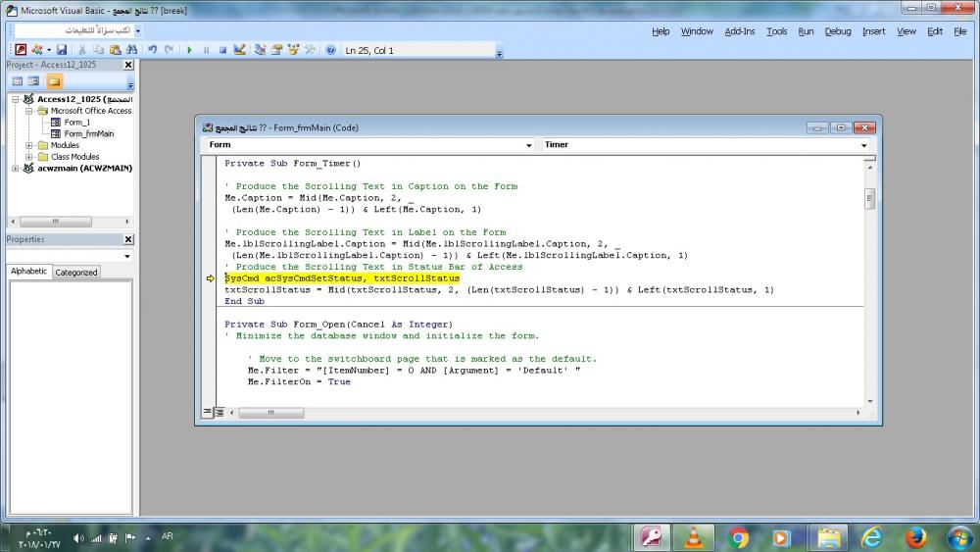The width and height of the screenshot is (980, 552).
Task: Open the Properties object dropdown
Action: pos(126,256)
